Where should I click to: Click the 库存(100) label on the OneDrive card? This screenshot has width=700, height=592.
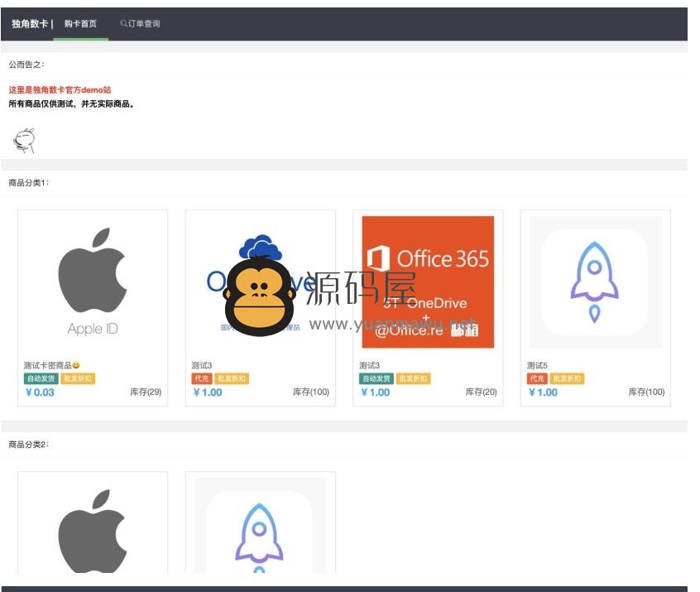(311, 392)
